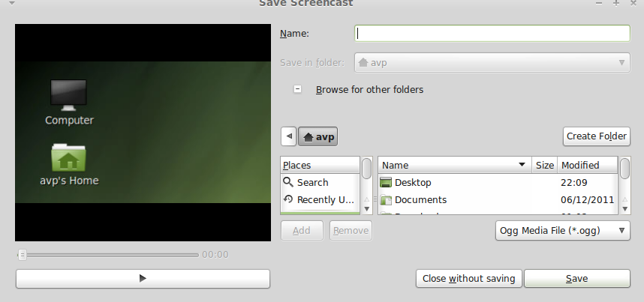Select Search in Places list

(320, 182)
